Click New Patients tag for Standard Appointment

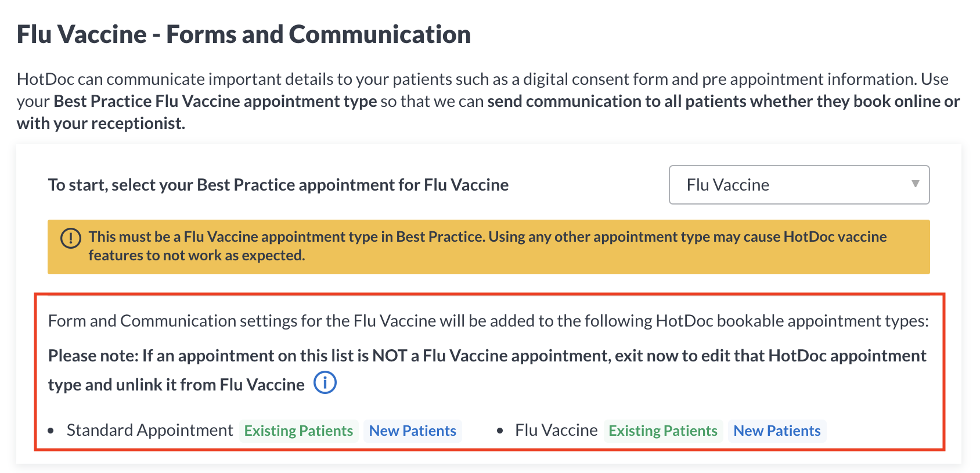(412, 431)
